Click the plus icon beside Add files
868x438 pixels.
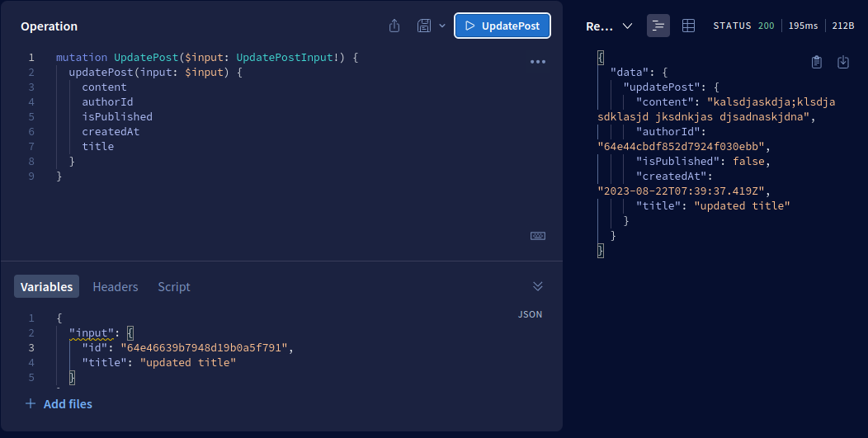pyautogui.click(x=31, y=403)
